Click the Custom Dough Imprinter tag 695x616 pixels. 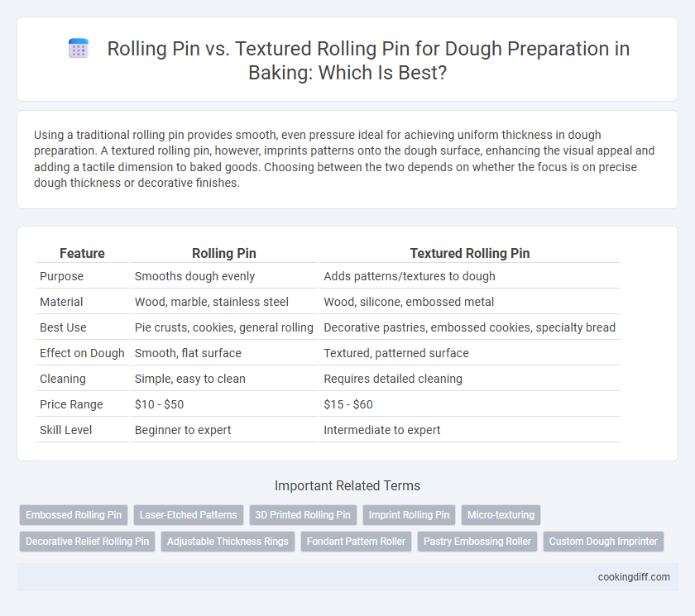tap(603, 542)
